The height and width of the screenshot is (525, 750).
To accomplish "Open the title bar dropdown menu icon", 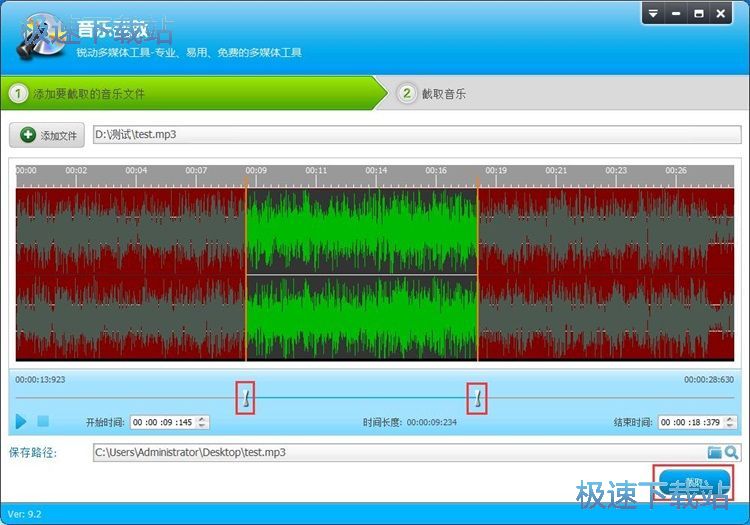I will (652, 13).
